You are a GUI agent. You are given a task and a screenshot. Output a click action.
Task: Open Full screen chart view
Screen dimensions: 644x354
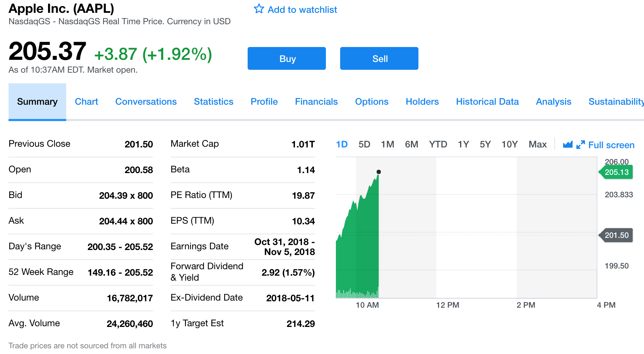tap(611, 145)
